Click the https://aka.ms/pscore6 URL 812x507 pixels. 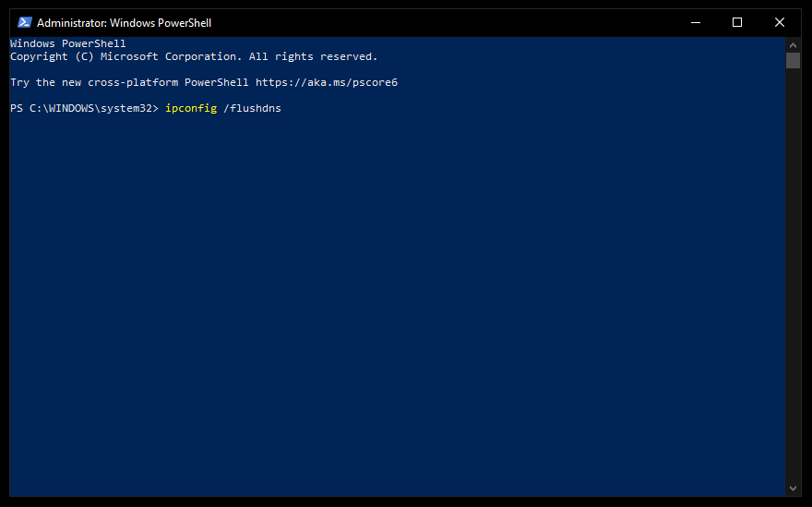326,82
